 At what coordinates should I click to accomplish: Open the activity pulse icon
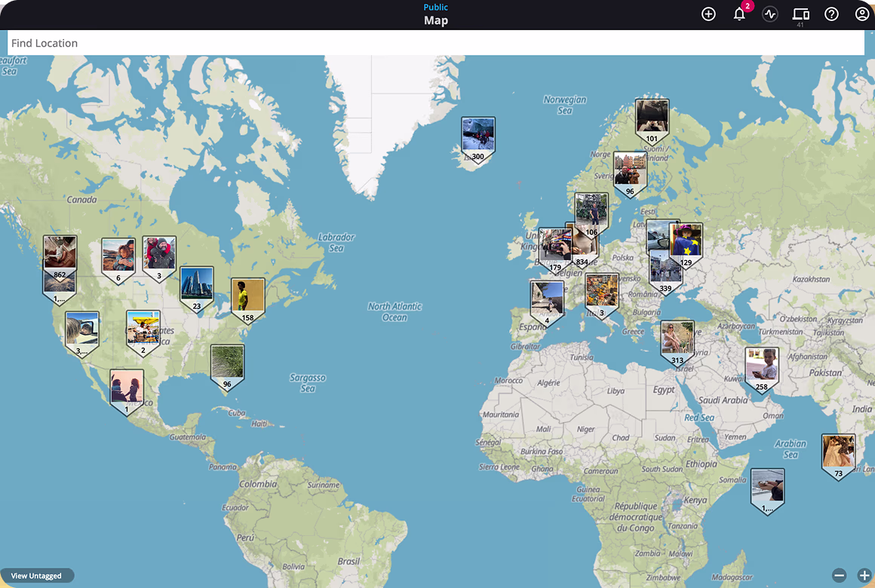(x=769, y=14)
